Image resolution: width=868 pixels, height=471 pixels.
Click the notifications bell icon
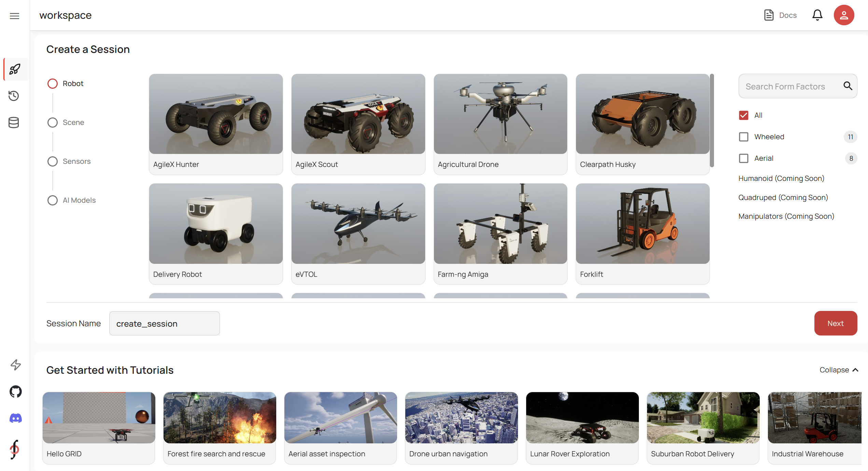tap(817, 15)
